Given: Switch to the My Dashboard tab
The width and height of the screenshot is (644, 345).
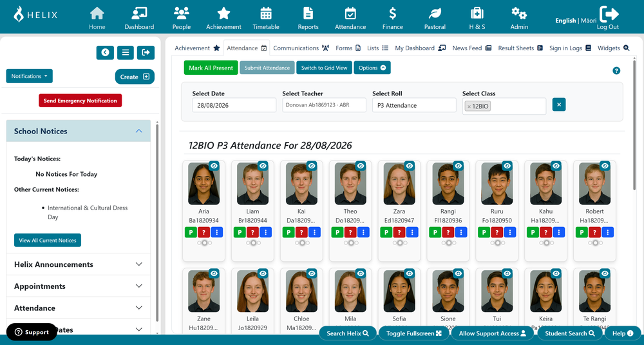Looking at the screenshot, I should 420,48.
